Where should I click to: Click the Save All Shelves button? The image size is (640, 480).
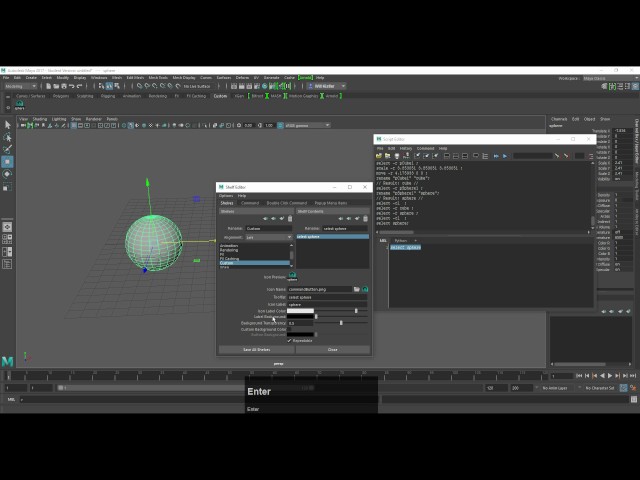click(256, 349)
